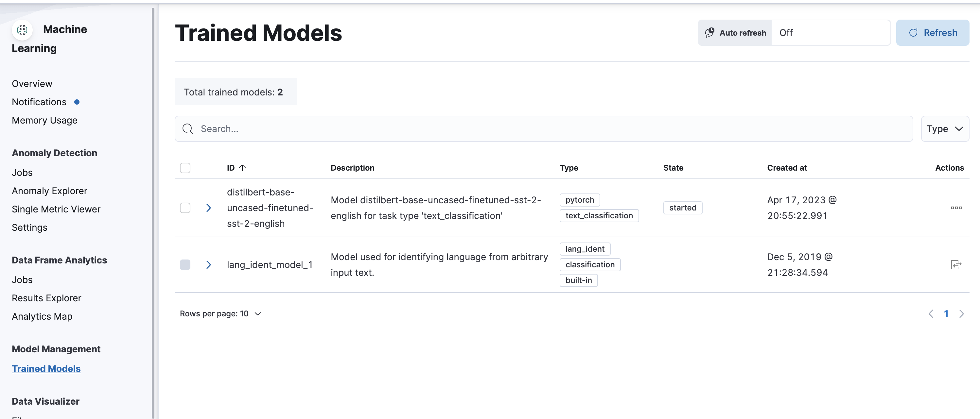980x419 pixels.
Task: Go to the previous page arrow
Action: click(x=931, y=314)
